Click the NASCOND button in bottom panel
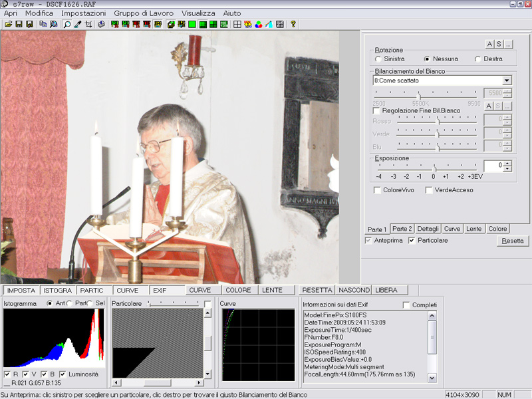This screenshot has height=399, width=532. (x=354, y=291)
